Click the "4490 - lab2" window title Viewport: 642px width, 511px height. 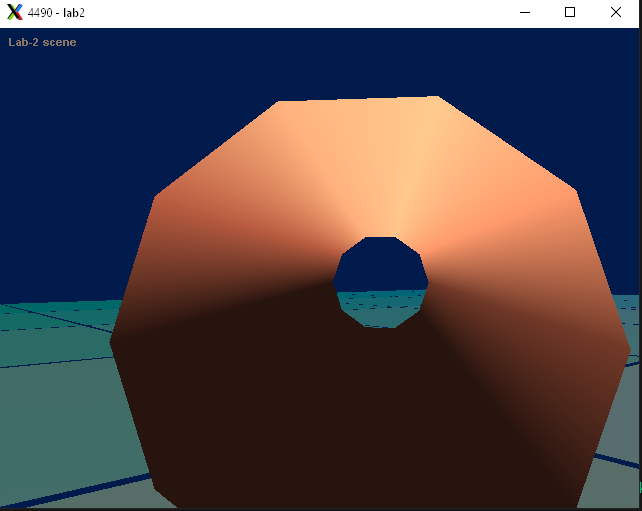pyautogui.click(x=56, y=13)
